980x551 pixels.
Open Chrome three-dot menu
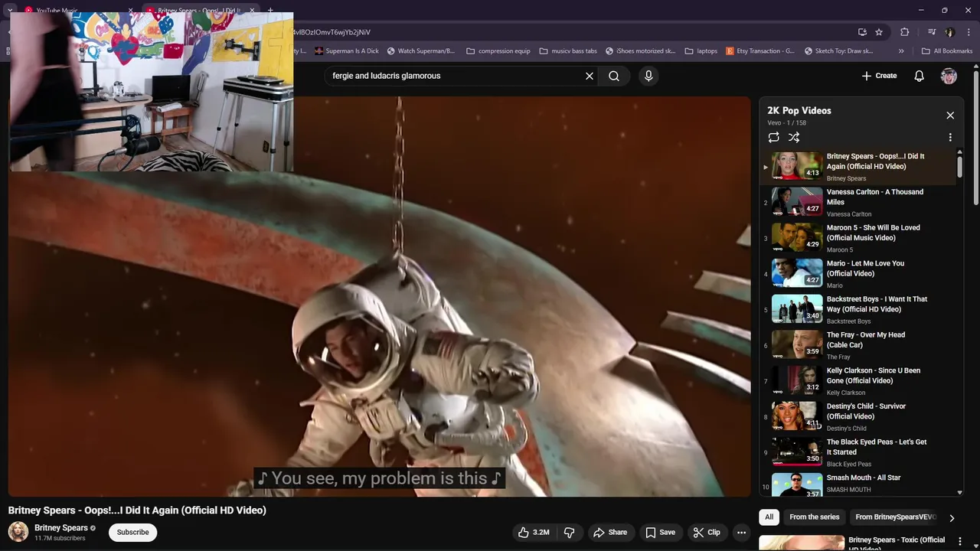click(x=968, y=32)
